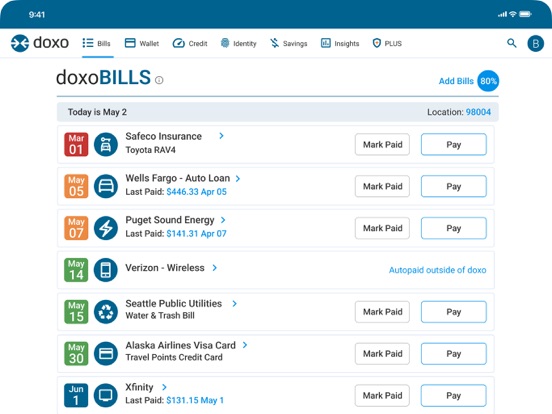Pay the Safeco Insurance bill
552x414 pixels.
[x=454, y=144]
